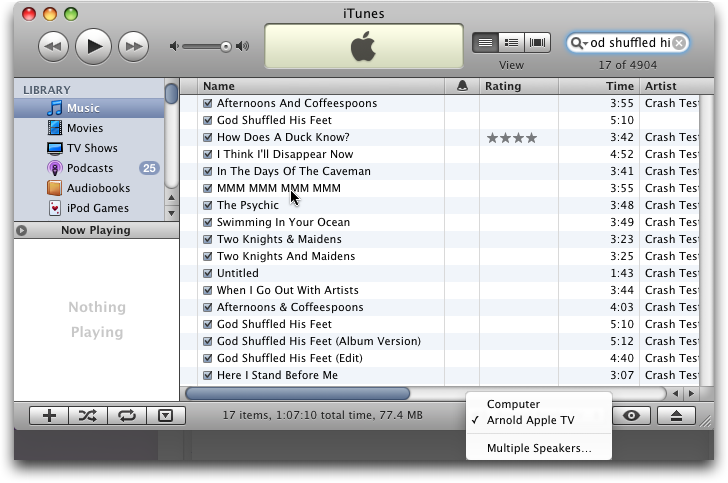728x483 pixels.
Task: Switch to list view
Action: [486, 43]
